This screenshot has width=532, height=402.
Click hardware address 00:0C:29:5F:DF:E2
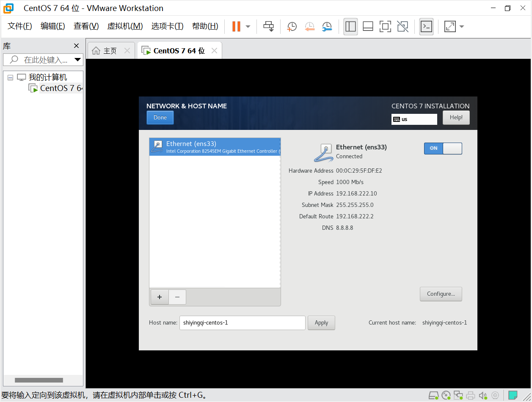(359, 171)
